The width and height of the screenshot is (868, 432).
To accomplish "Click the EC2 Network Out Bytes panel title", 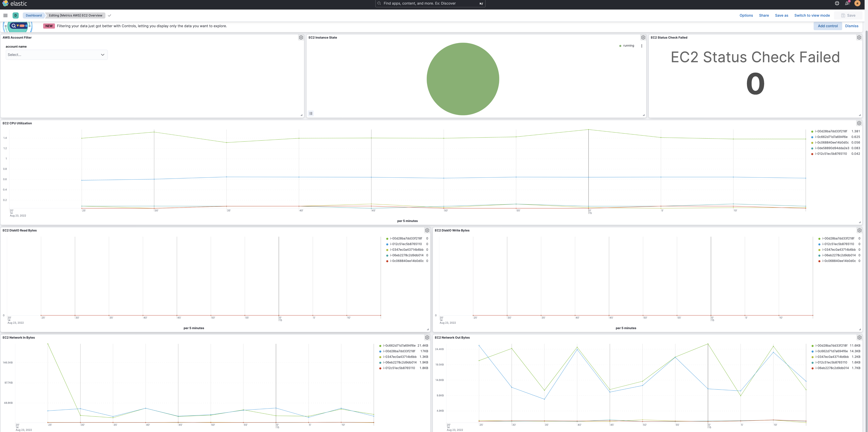I will [452, 338].
